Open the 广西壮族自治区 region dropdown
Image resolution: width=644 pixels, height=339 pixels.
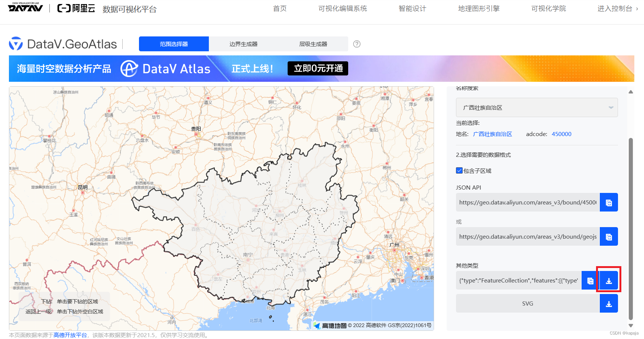coord(537,107)
